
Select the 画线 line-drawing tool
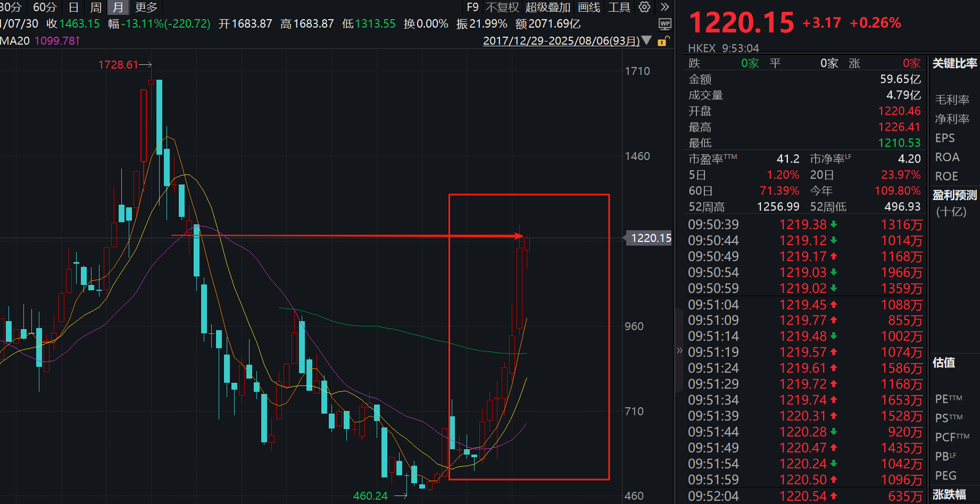point(588,7)
